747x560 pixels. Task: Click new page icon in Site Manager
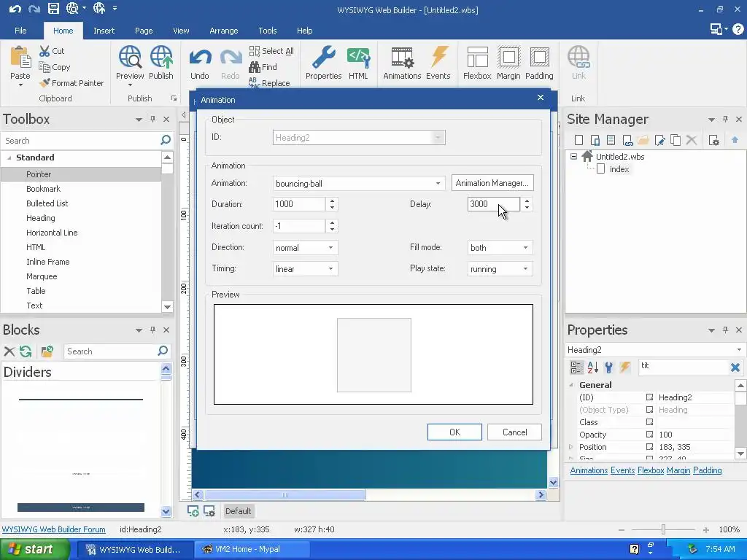[x=578, y=140]
